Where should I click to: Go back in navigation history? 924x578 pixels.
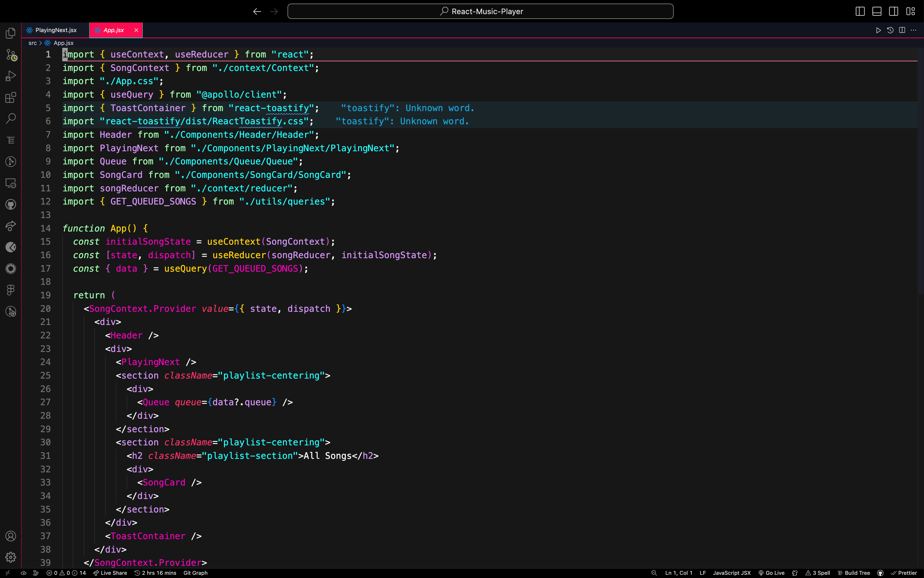point(257,12)
